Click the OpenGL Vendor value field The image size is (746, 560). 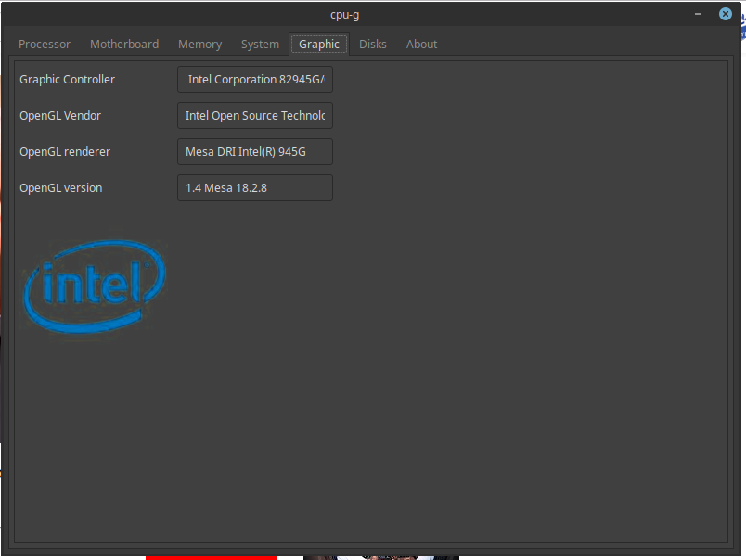click(x=255, y=116)
